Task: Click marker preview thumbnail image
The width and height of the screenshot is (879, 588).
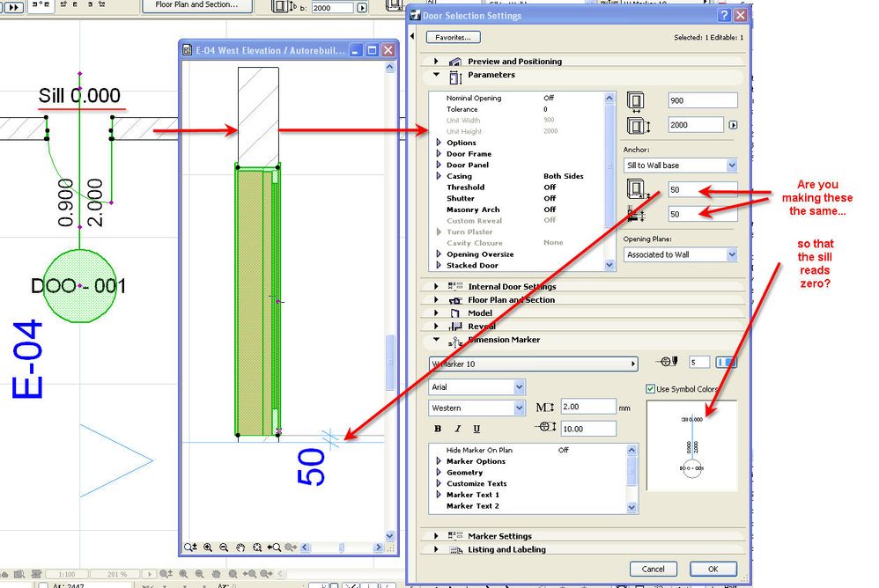Action: click(x=691, y=445)
